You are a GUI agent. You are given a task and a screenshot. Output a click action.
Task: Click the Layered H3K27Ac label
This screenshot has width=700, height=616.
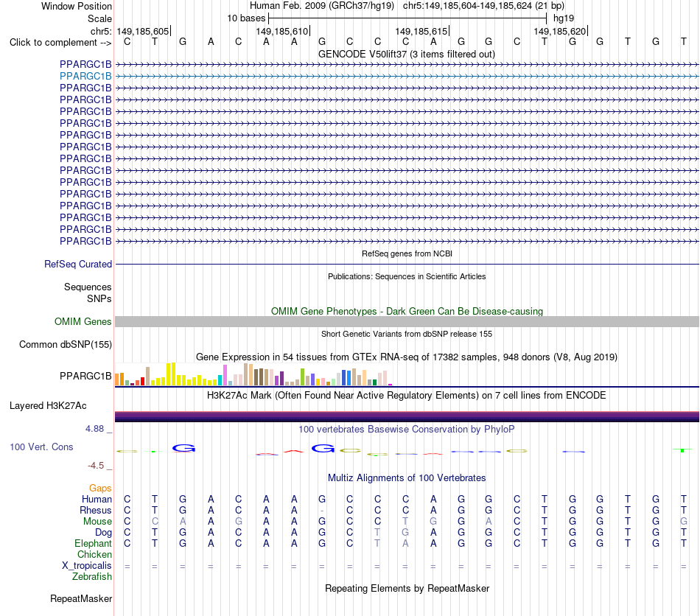[48, 406]
